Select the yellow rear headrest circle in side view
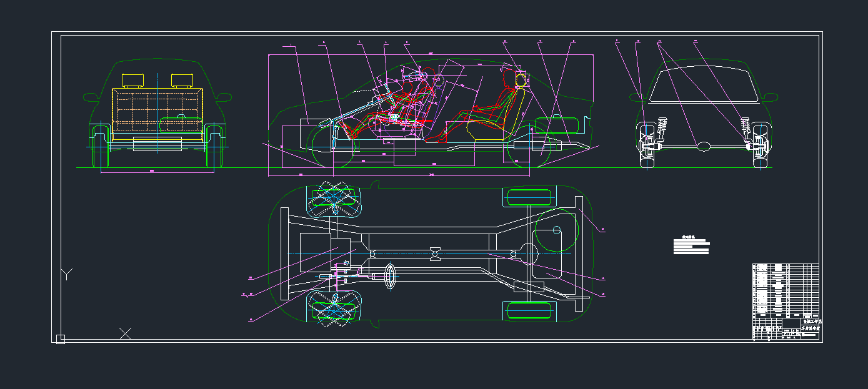Screen dimensions: 868x389 pos(521,79)
